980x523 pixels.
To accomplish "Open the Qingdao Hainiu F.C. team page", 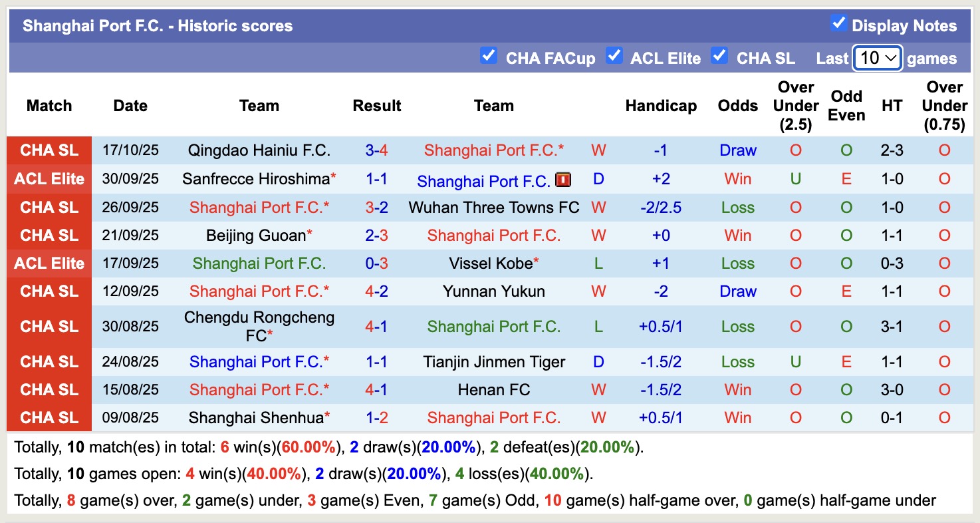I will coord(259,150).
